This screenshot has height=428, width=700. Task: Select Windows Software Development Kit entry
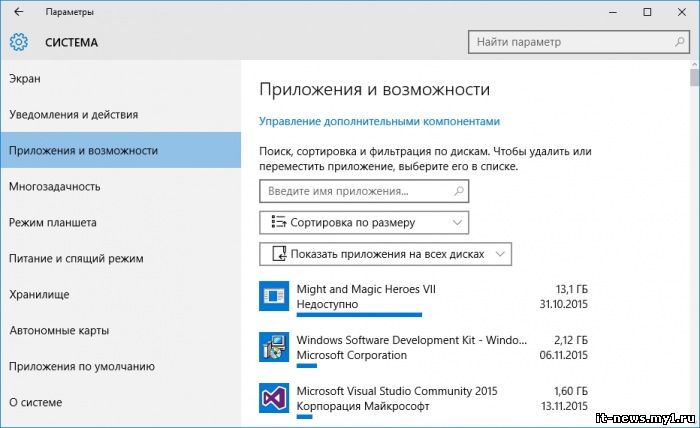[424, 349]
